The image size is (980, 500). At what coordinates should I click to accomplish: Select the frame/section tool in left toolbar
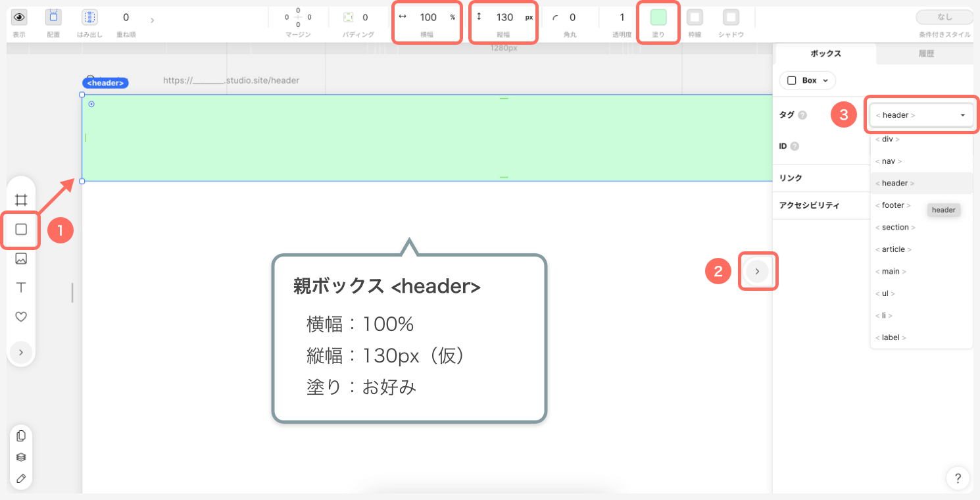[21, 200]
